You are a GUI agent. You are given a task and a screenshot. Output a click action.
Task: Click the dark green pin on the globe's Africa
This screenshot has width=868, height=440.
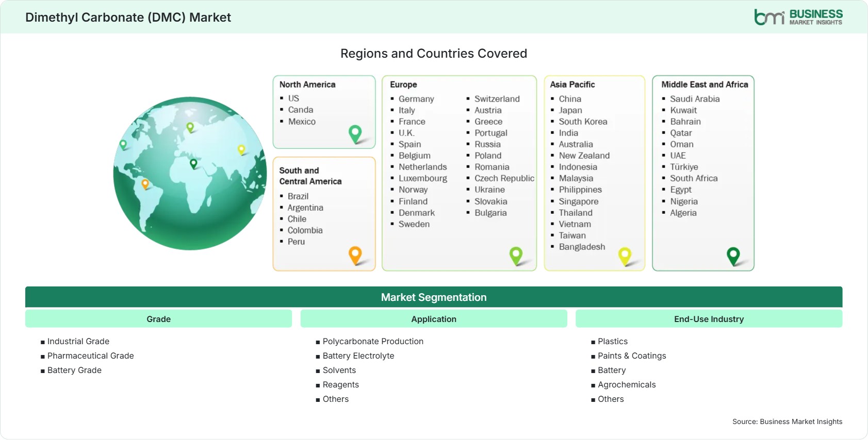193,164
